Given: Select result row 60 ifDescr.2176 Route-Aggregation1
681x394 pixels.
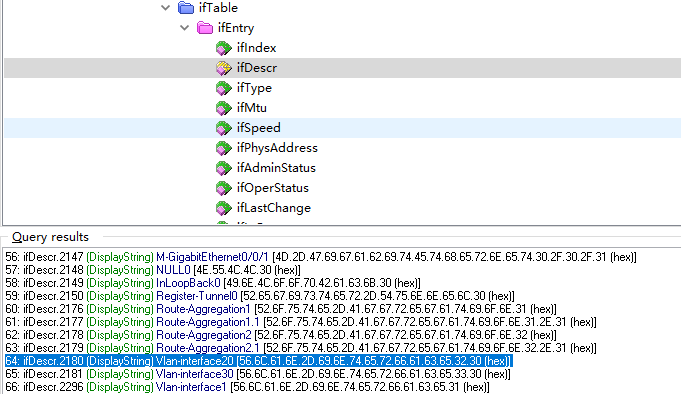Looking at the screenshot, I should 281,309.
